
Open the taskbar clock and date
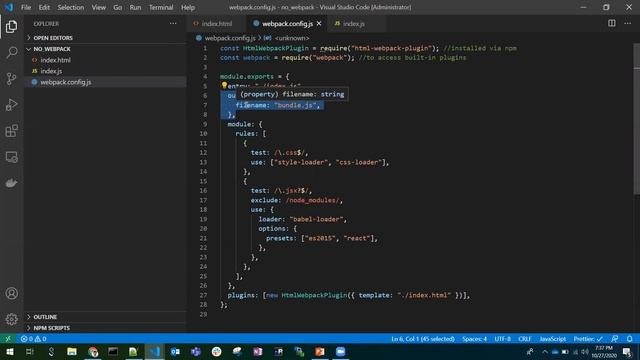pos(604,351)
